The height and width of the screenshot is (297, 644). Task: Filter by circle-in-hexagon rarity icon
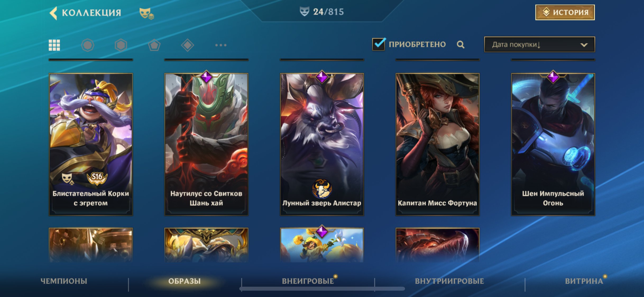coord(88,45)
